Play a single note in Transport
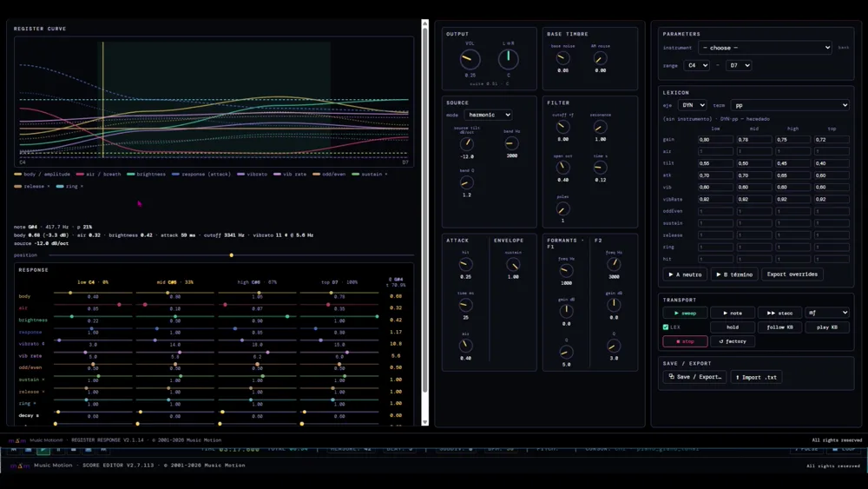The height and width of the screenshot is (489, 868). click(x=733, y=313)
